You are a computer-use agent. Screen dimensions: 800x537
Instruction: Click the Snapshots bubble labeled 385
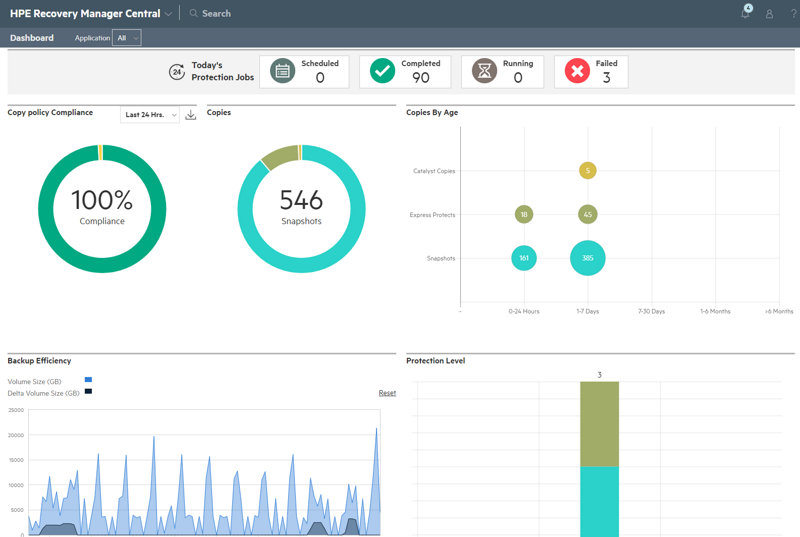[588, 258]
